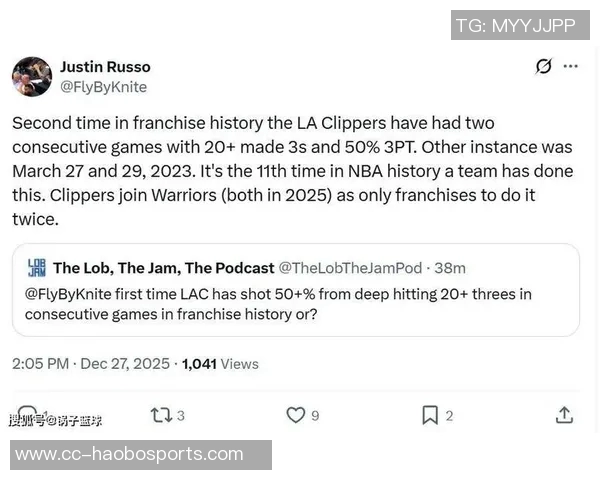Image resolution: width=600 pixels, height=480 pixels.
Task: Bookmark this post
Action: 430,414
